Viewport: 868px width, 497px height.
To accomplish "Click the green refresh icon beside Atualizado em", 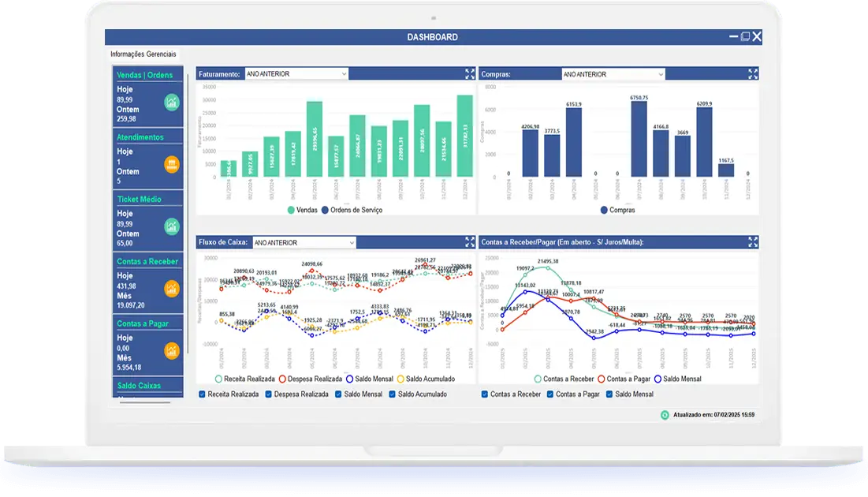I will click(665, 414).
